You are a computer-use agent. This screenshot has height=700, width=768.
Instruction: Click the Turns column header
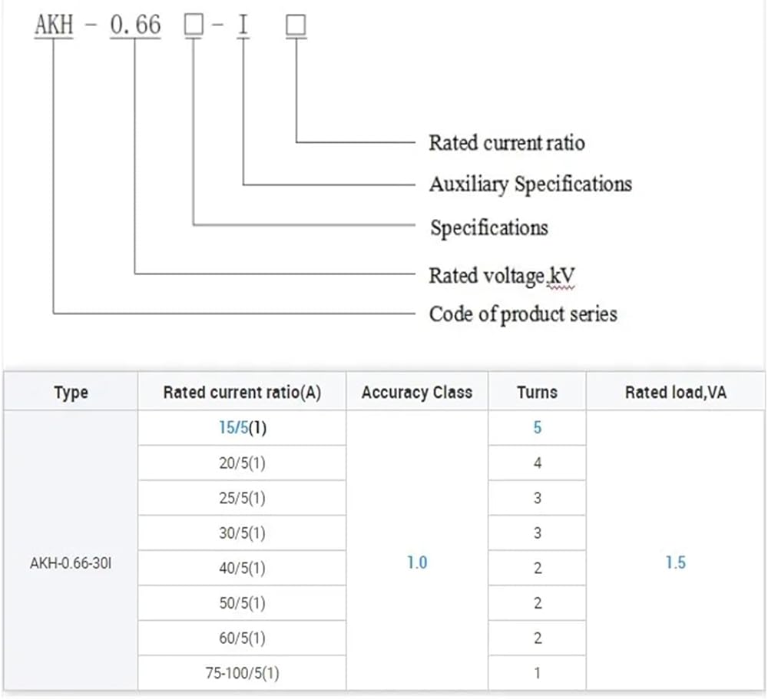pos(537,393)
